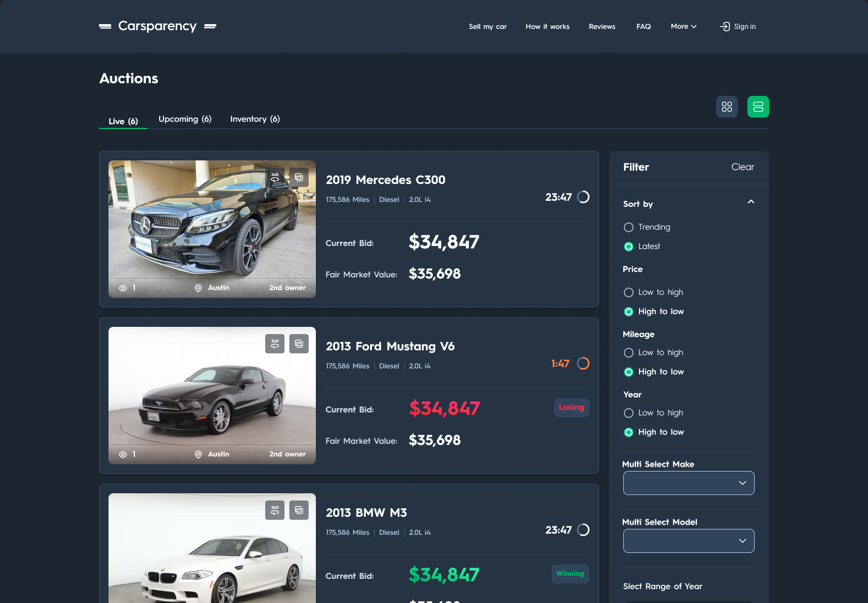The image size is (868, 603).
Task: Click Mustang countdown 1:47
Action: pyautogui.click(x=560, y=364)
